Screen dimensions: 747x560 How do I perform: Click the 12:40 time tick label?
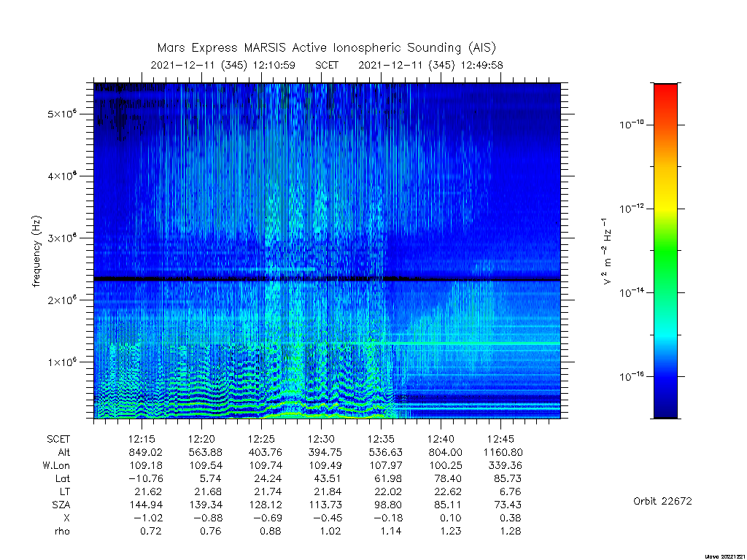[x=441, y=439]
